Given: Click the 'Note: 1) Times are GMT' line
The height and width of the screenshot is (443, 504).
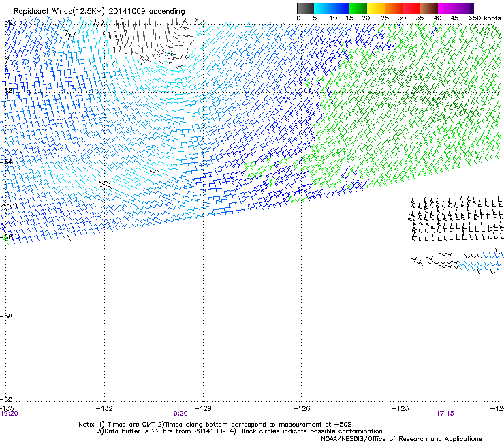Looking at the screenshot, I should [215, 425].
